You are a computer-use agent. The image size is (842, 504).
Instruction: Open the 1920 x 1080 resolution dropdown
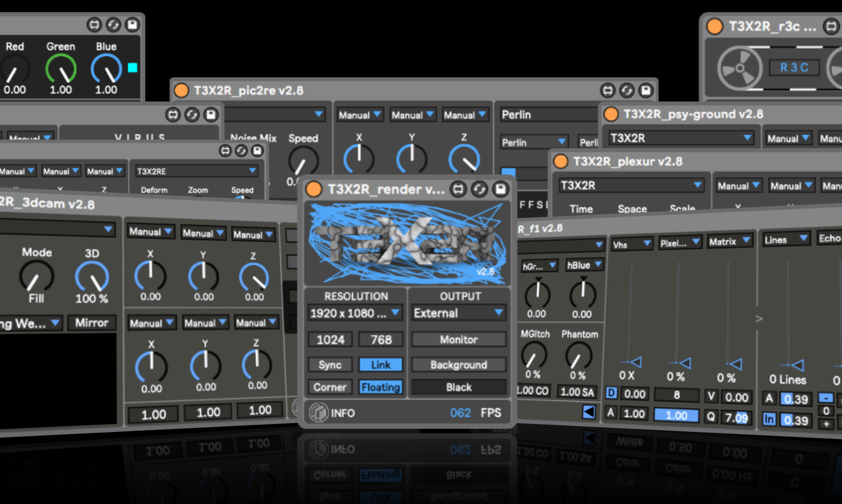(355, 313)
